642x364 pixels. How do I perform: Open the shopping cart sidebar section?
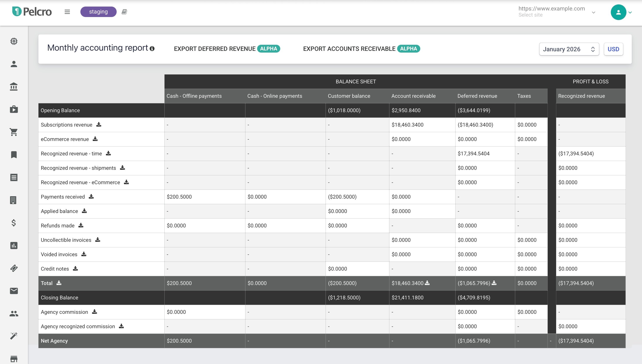tap(14, 132)
